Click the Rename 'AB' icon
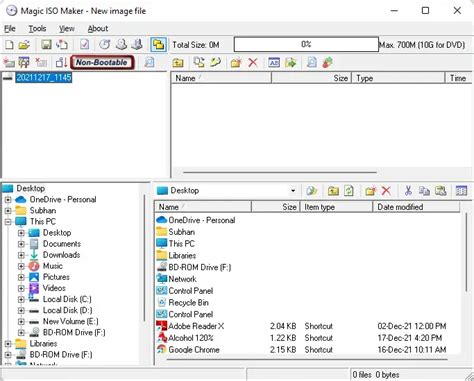The image size is (474, 381). 274,62
